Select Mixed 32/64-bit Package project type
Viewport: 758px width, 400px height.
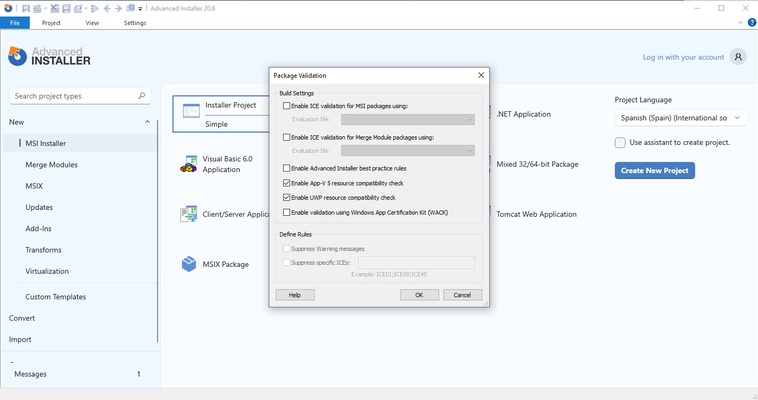point(537,164)
